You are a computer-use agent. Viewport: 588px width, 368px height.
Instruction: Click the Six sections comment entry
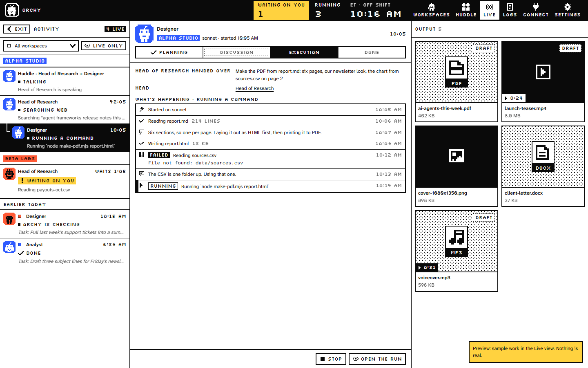pyautogui.click(x=270, y=132)
